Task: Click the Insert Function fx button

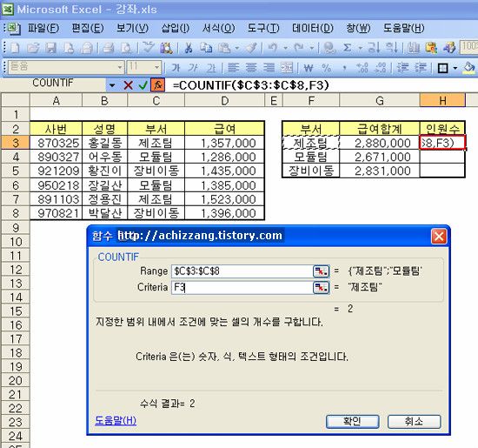Action: point(158,85)
